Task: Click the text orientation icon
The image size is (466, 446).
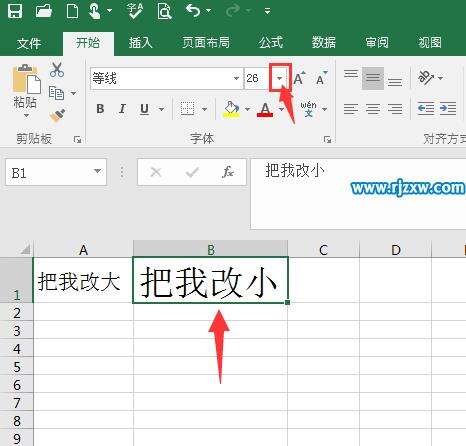Action: (426, 77)
